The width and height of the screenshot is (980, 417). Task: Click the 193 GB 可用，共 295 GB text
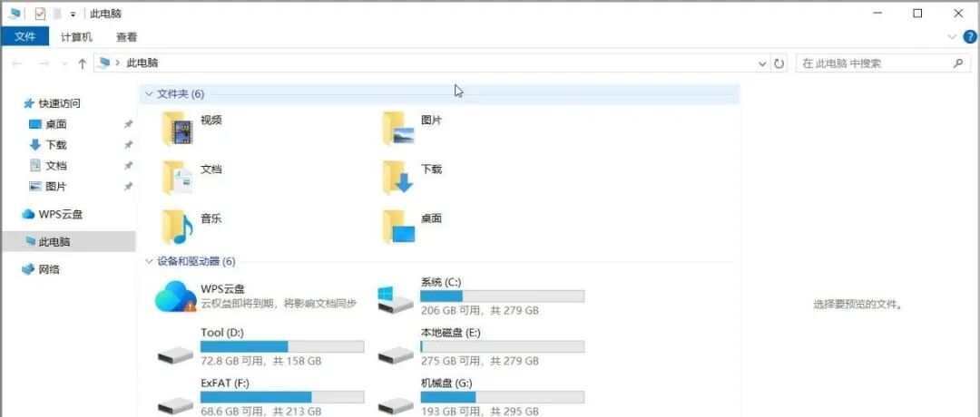tap(479, 412)
